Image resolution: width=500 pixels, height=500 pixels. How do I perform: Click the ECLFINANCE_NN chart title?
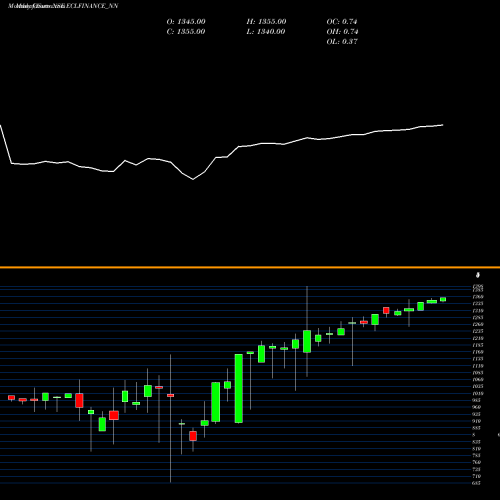click(63, 6)
